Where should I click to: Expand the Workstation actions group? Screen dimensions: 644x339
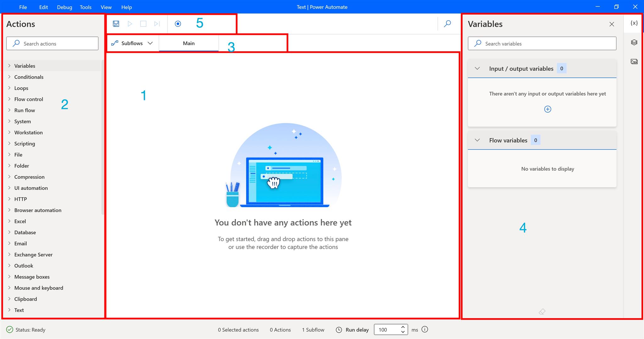(9, 132)
